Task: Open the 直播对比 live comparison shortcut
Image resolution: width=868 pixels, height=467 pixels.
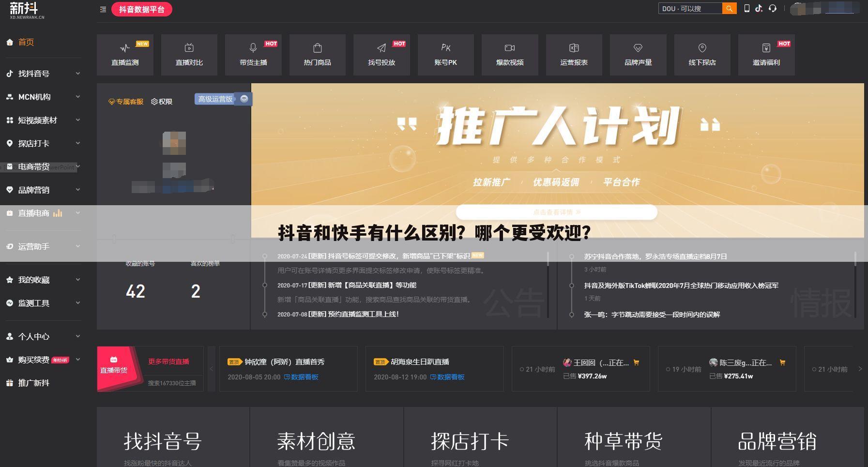Action: 189,55
